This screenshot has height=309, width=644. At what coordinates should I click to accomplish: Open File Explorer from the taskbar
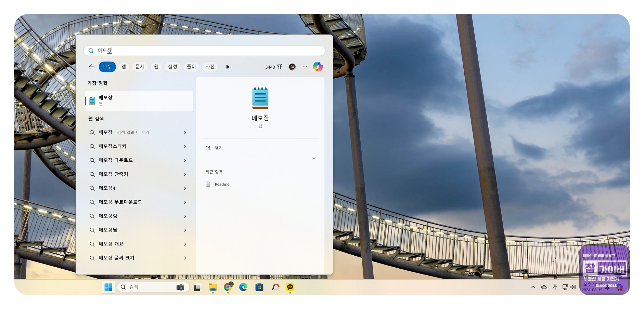(x=213, y=287)
